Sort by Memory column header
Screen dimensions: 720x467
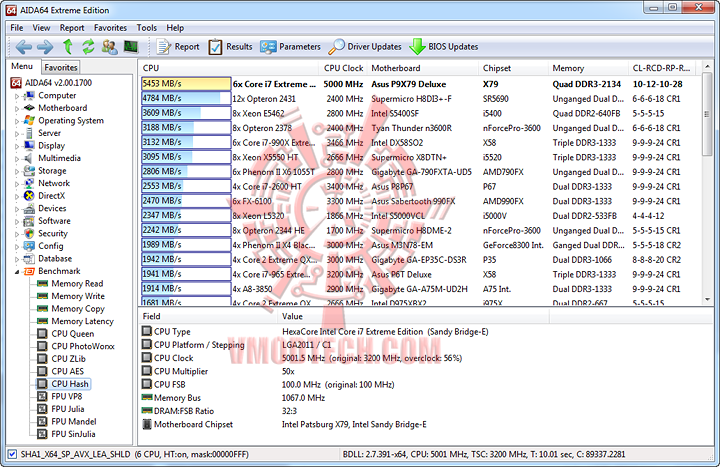click(x=588, y=68)
